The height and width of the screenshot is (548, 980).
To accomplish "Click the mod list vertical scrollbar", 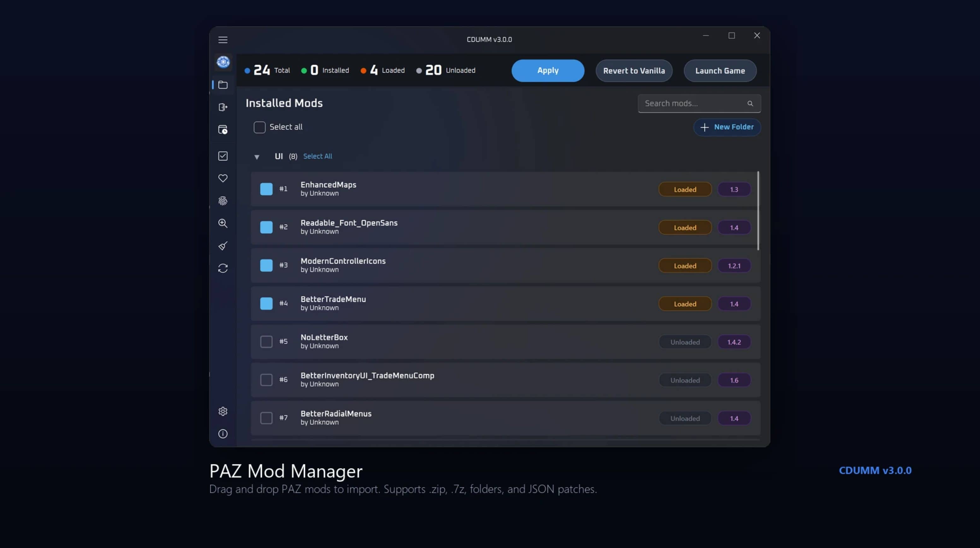I will 758,211.
